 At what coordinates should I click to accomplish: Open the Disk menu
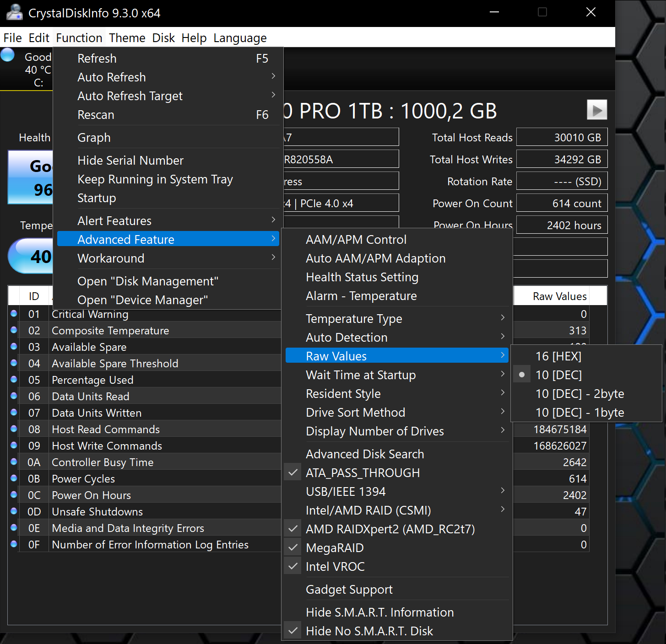point(163,38)
